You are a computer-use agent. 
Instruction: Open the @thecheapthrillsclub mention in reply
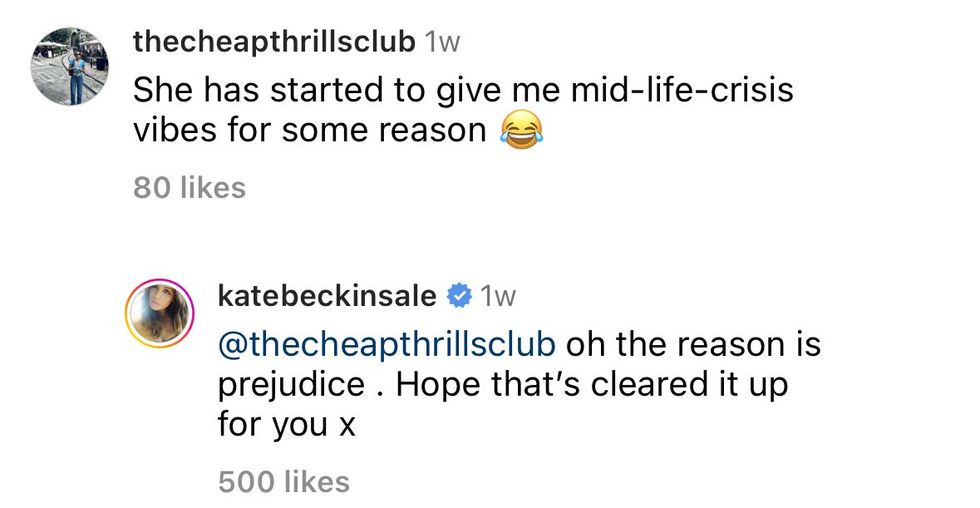[386, 343]
